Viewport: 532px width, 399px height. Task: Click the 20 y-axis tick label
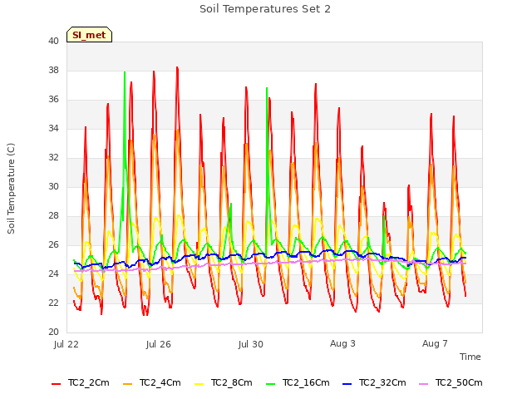(53, 332)
